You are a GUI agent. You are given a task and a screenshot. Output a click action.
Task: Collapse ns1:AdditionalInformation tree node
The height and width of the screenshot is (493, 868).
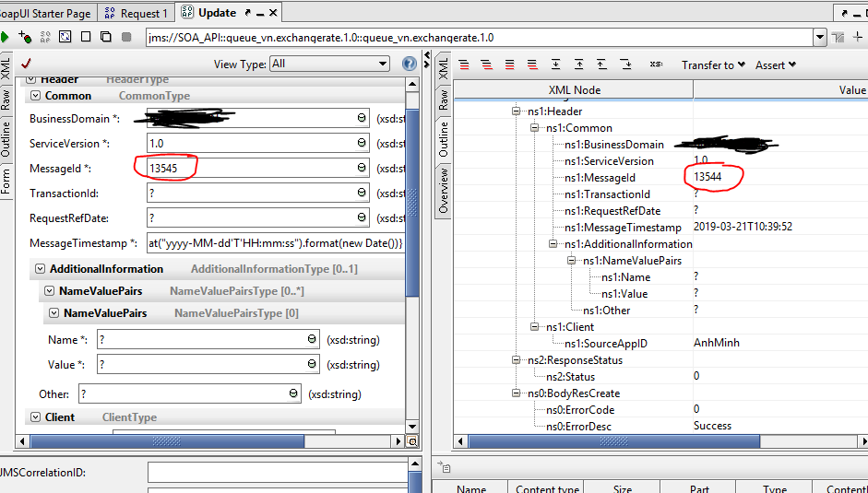553,244
